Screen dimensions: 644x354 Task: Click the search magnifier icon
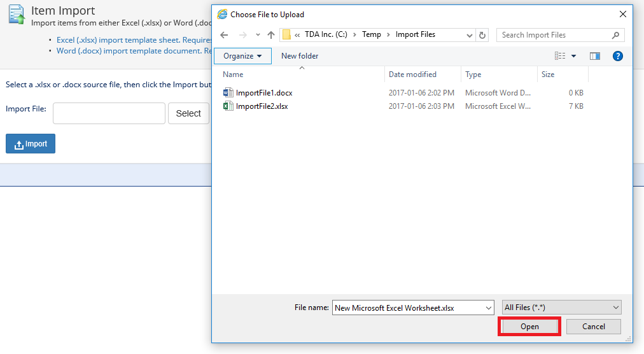tap(615, 35)
